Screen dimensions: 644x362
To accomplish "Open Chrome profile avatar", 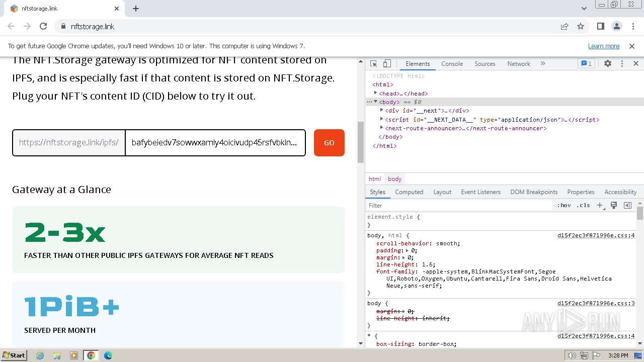I will point(616,26).
